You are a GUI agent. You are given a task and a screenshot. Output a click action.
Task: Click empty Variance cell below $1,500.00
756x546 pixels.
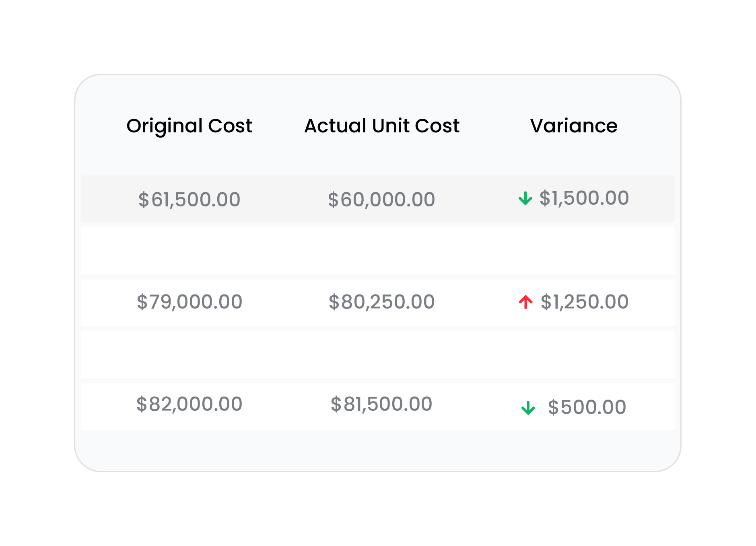573,251
